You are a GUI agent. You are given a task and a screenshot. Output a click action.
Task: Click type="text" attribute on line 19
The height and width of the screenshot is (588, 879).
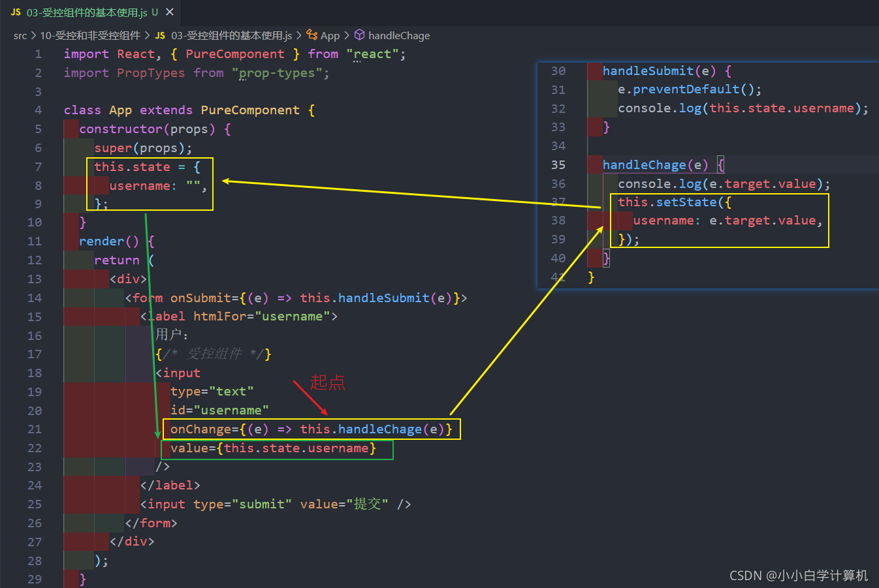coord(212,392)
